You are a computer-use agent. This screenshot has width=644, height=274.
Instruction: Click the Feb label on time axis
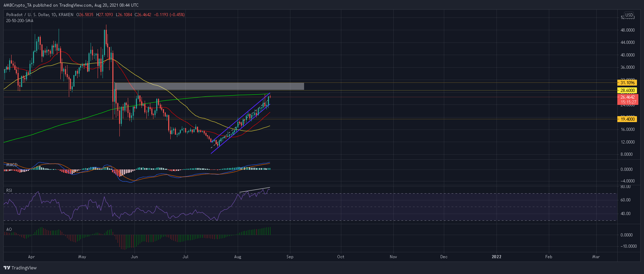[x=548, y=257]
